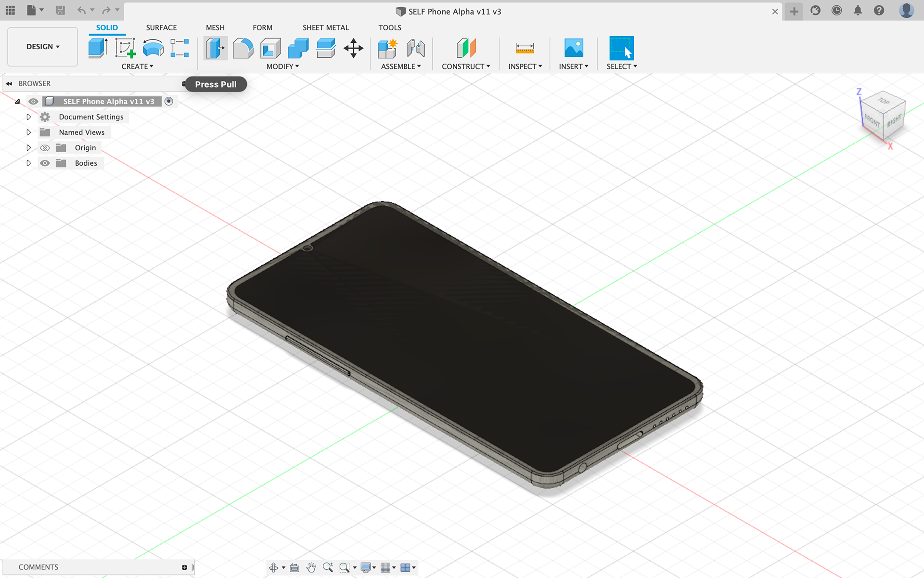Select the SOLID tab
The image size is (924, 578).
(x=107, y=27)
